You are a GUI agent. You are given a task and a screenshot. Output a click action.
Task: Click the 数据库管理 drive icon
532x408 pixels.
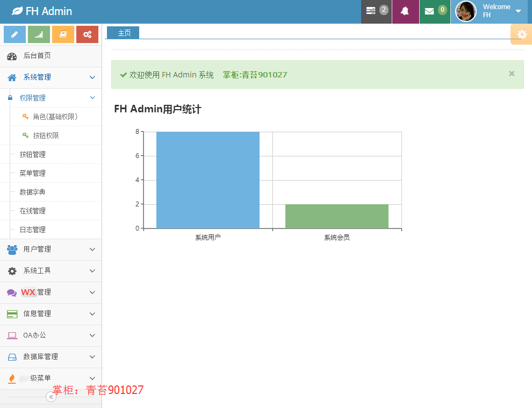(x=12, y=357)
